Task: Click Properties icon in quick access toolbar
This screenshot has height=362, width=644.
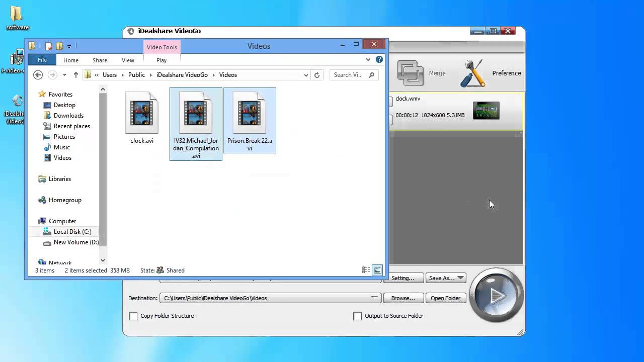Action: [49, 46]
